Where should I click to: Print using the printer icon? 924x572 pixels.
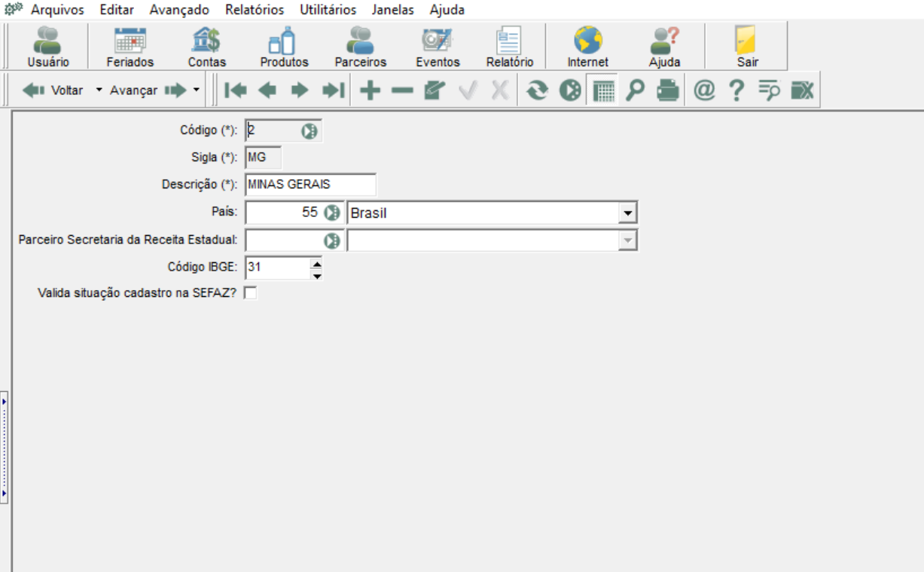(667, 91)
